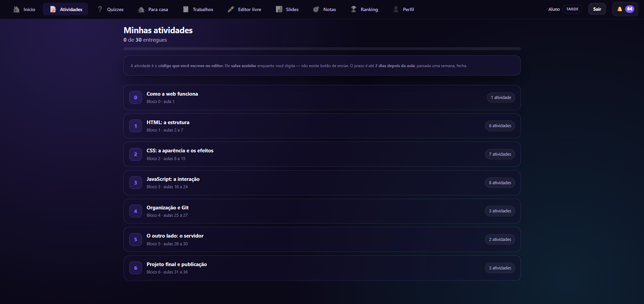644x304 pixels.
Task: Click the Slides icon in navbar
Action: coord(279,9)
